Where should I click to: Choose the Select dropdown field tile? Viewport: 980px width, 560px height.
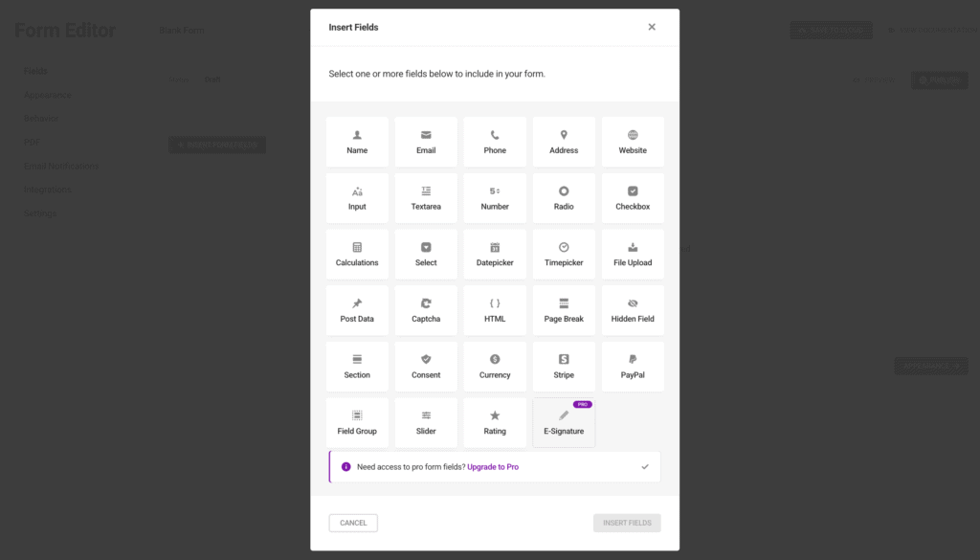426,255
